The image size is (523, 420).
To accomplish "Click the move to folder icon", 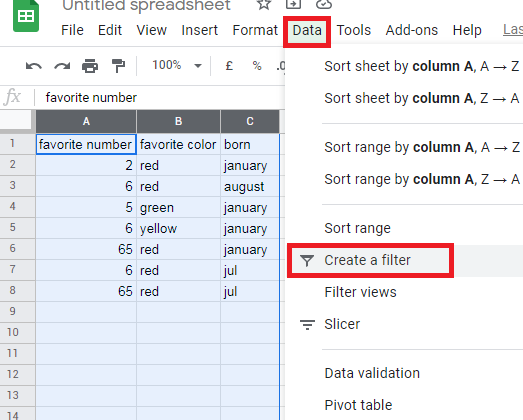I will click(x=294, y=4).
